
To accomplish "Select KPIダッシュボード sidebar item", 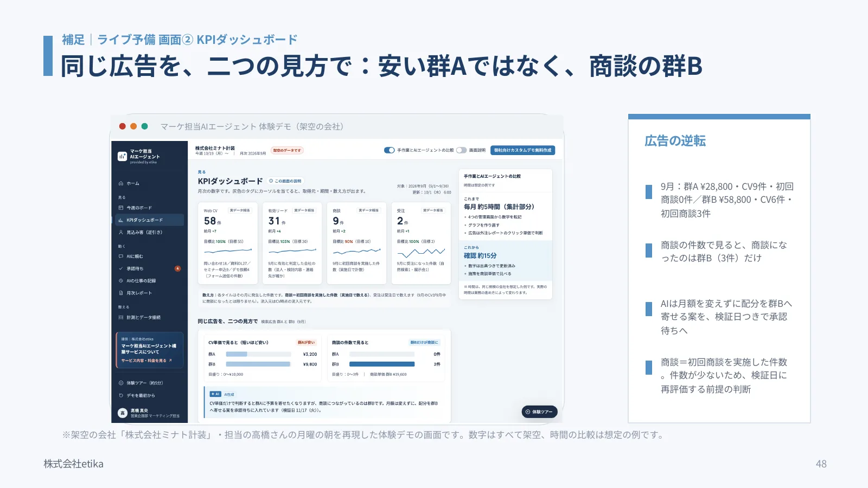I will (x=149, y=220).
